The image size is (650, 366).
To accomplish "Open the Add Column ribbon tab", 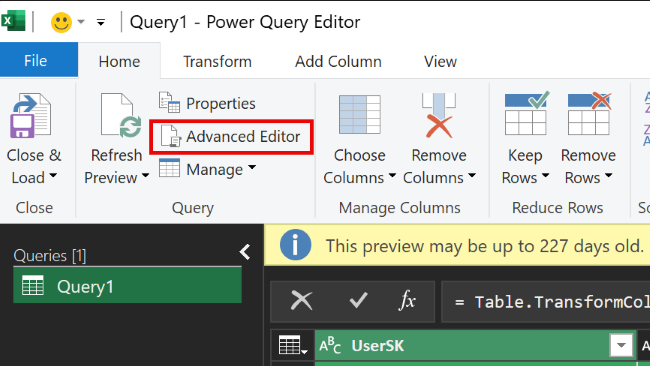I will coord(338,61).
